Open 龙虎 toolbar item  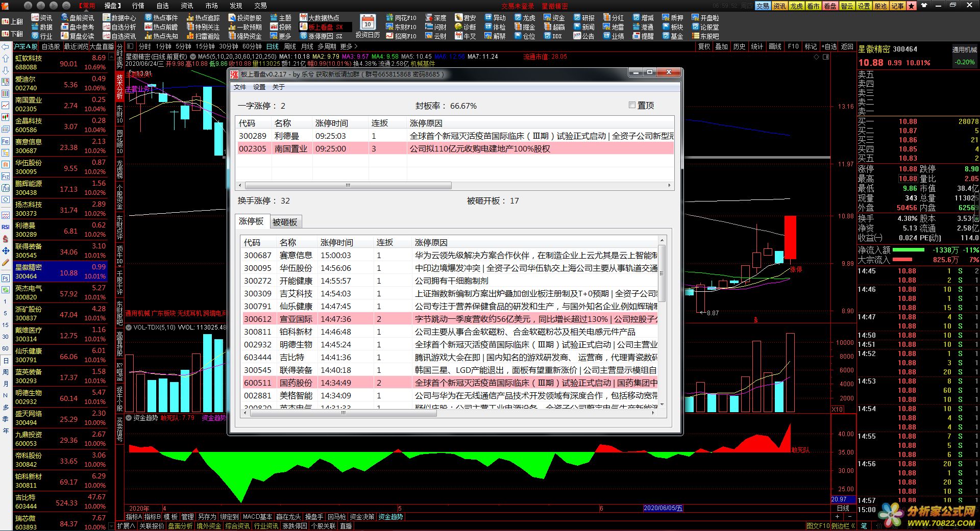point(525,18)
